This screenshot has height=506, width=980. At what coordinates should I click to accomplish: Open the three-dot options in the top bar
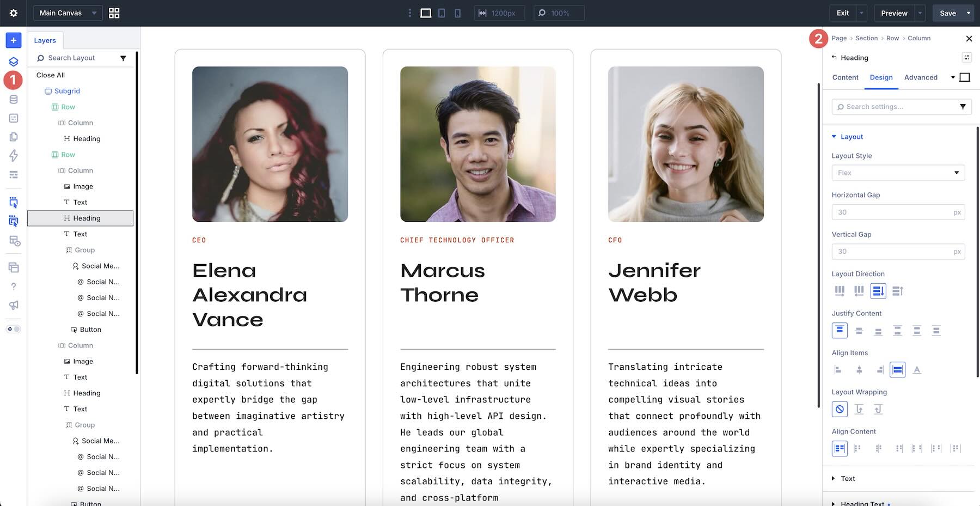410,13
